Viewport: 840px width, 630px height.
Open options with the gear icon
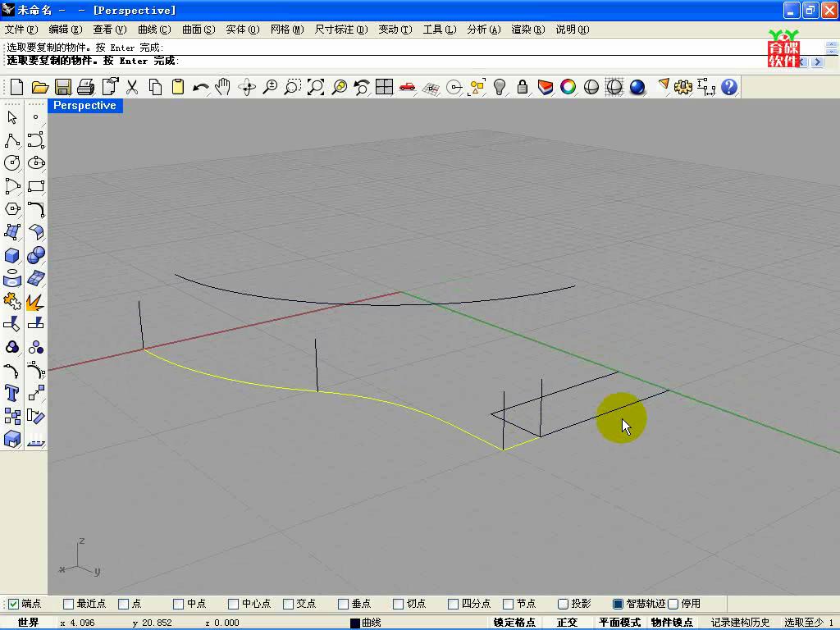(x=683, y=87)
